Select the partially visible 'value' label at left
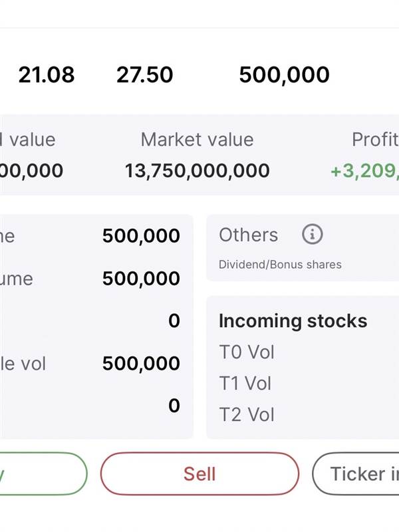399x532 pixels. [29, 140]
